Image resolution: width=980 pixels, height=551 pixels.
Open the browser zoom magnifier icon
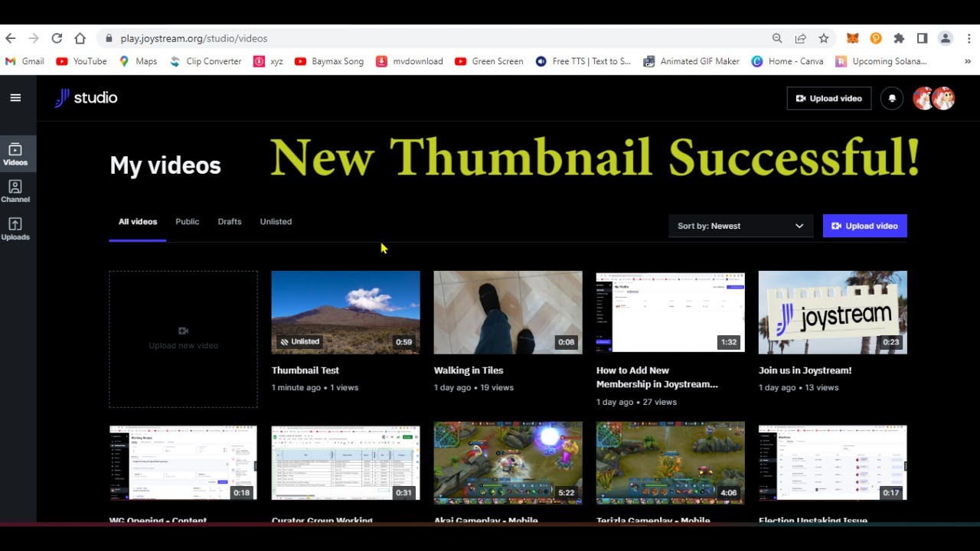pyautogui.click(x=777, y=38)
